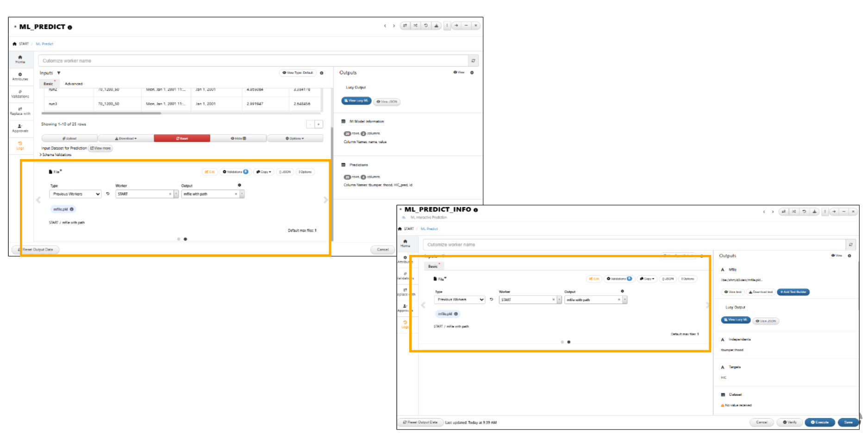Open vertical dots menu in ML_PREDICT title toolbar
Viewport: 868px width, 434px height.
(x=447, y=25)
